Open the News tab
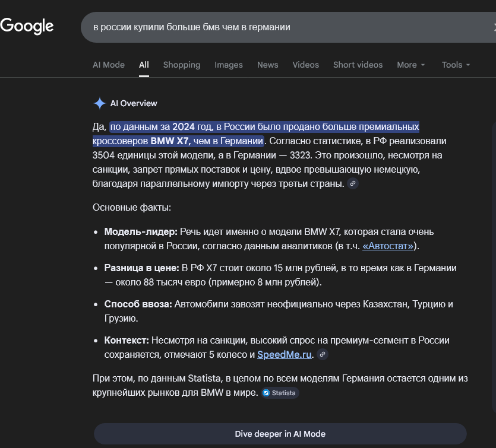 tap(267, 65)
